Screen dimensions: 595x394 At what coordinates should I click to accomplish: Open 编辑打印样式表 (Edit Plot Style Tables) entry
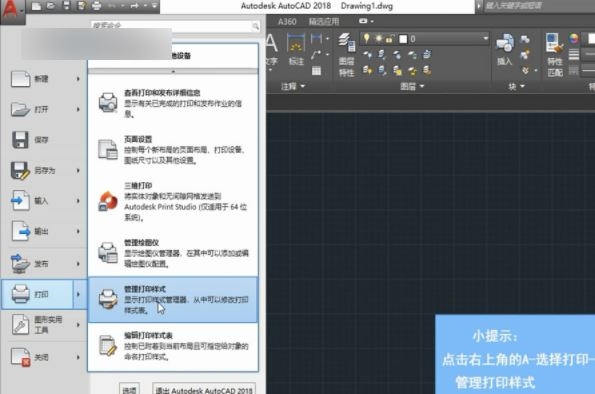173,346
